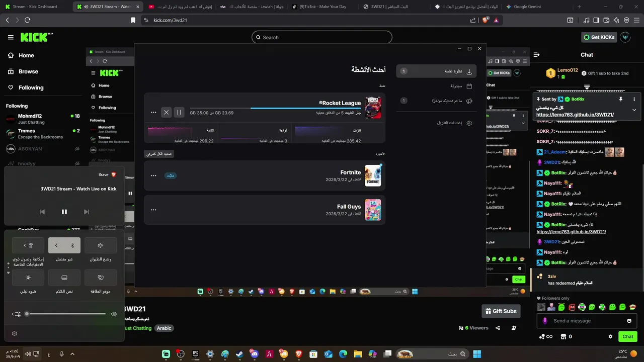
Task: Collapse the chat panel
Action: 536,55
